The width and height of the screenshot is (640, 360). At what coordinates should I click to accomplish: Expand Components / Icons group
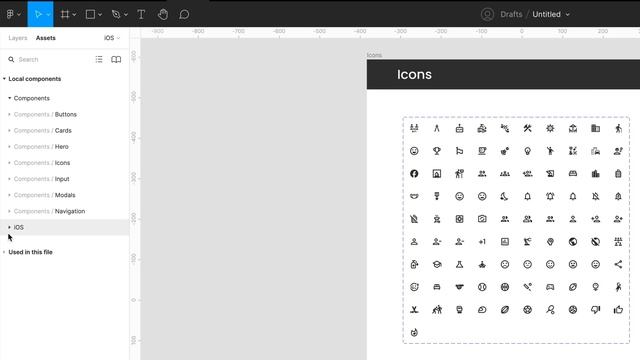(x=9, y=163)
